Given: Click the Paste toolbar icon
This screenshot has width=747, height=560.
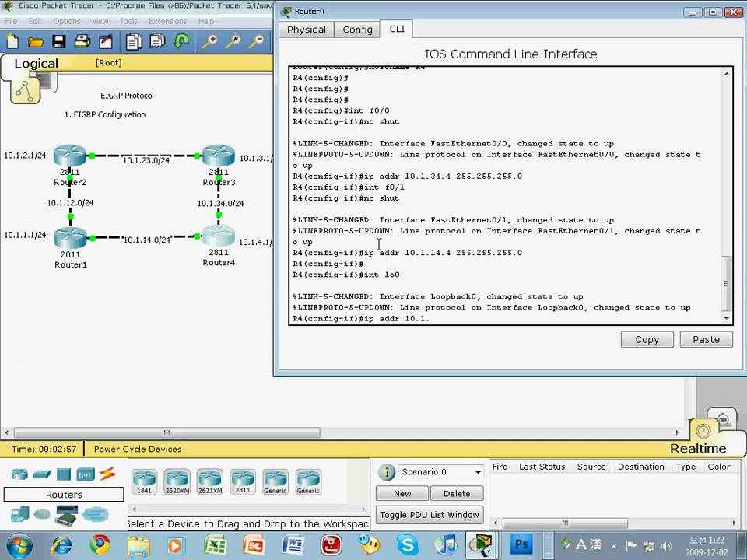Looking at the screenshot, I should 157,42.
